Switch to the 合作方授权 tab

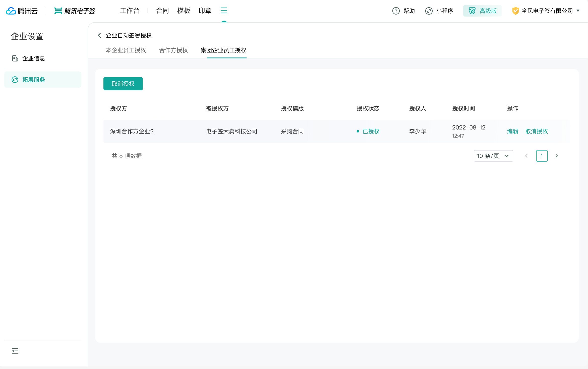pos(173,50)
